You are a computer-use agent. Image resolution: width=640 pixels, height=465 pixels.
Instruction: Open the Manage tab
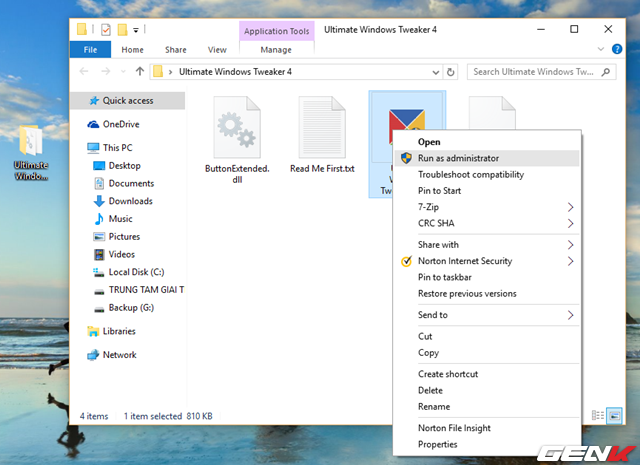(276, 49)
